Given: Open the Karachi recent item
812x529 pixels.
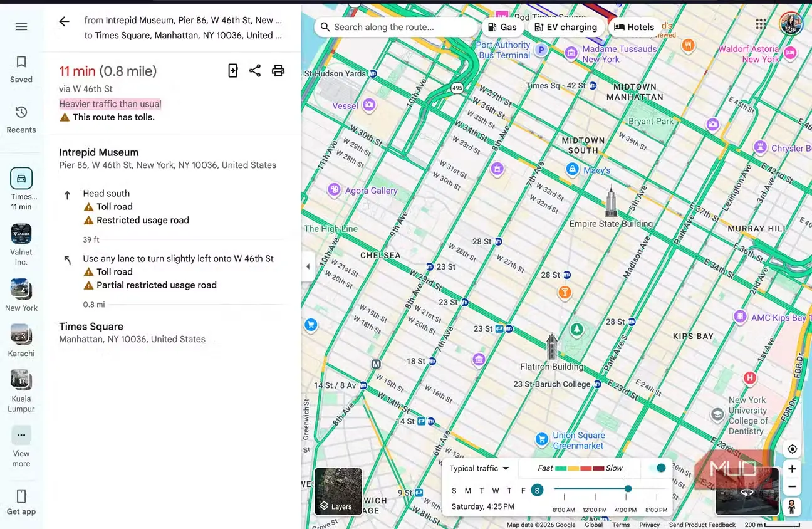Looking at the screenshot, I should [21, 340].
